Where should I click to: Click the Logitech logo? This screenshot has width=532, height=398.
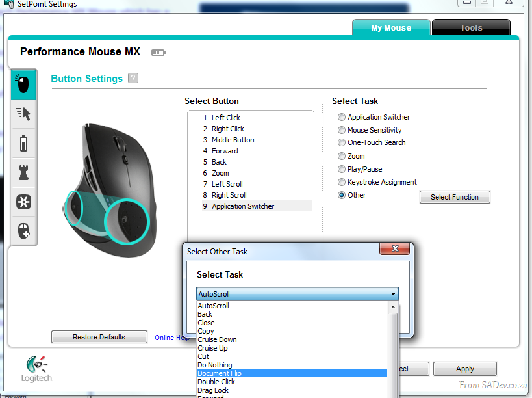click(36, 369)
